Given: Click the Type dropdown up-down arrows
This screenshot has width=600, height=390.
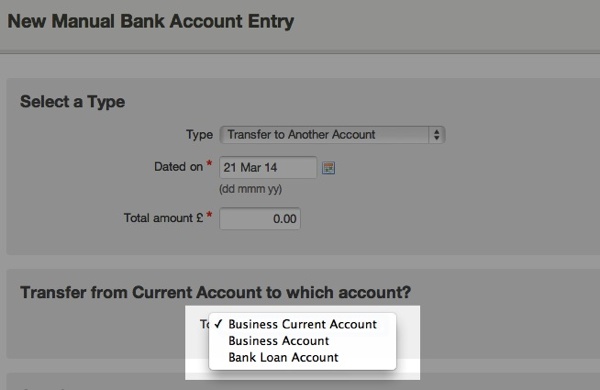Looking at the screenshot, I should click(437, 135).
